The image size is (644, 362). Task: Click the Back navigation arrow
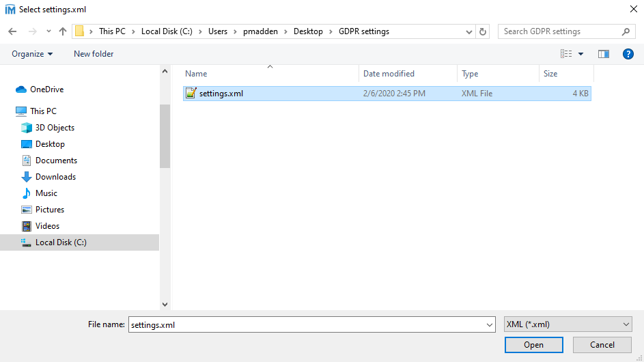tap(12, 31)
